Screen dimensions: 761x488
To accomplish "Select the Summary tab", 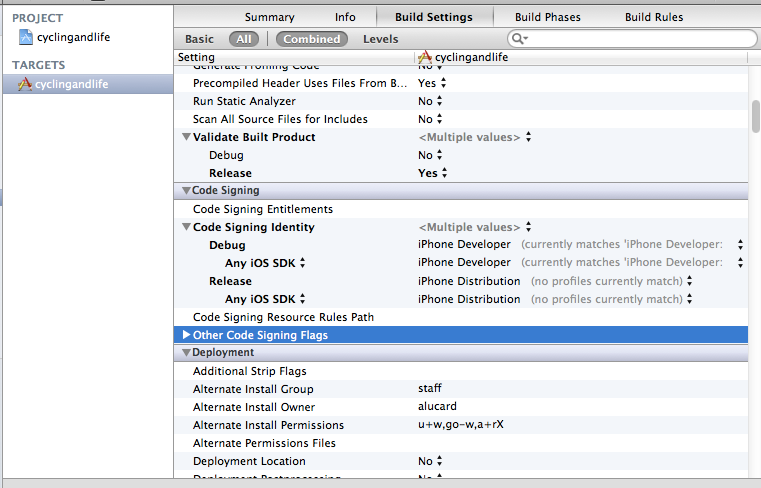I will 270,17.
